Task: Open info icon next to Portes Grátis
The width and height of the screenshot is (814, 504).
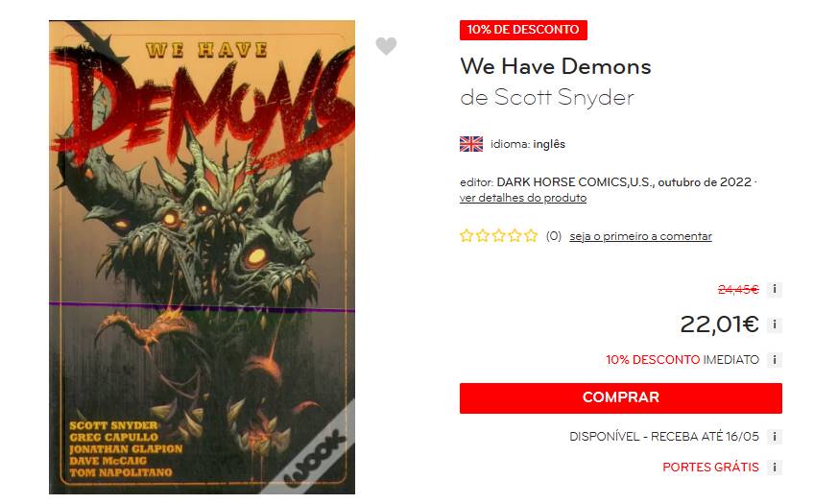Action: click(x=774, y=468)
